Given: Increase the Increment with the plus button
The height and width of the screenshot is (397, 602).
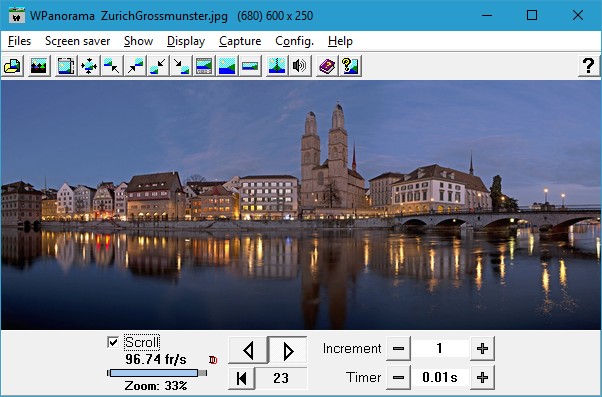Looking at the screenshot, I should click(482, 349).
